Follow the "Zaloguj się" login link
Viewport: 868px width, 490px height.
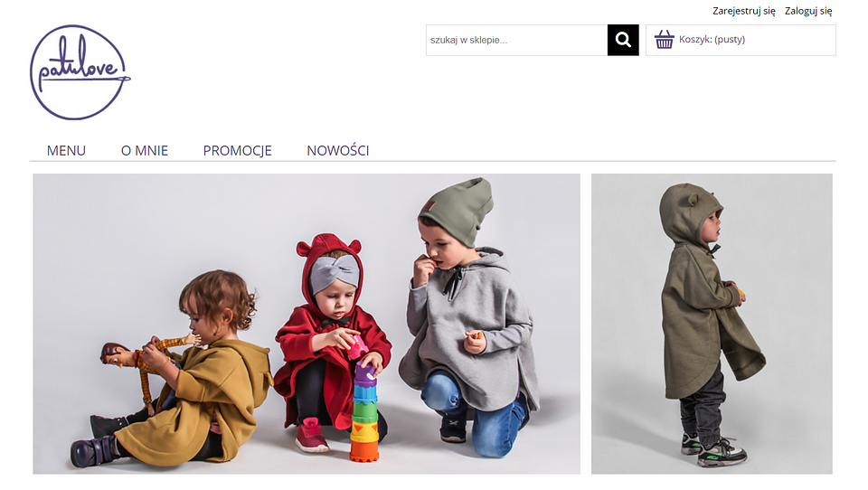click(808, 11)
